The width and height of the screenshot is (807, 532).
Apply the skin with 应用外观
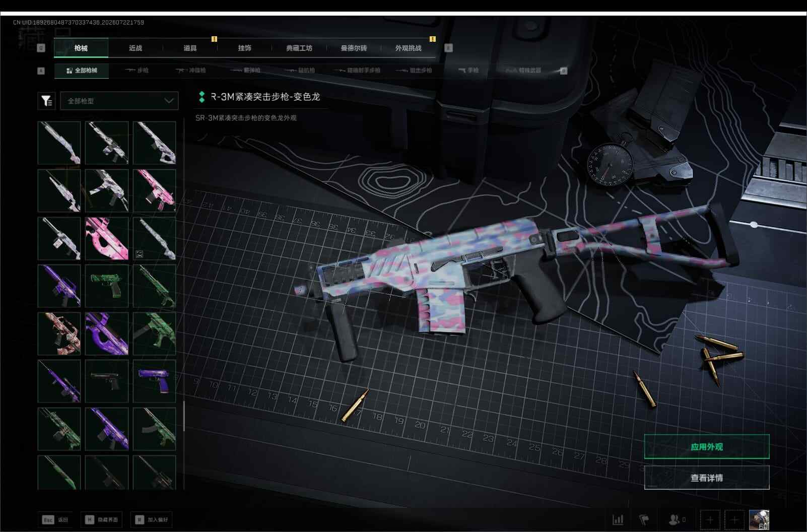[707, 447]
